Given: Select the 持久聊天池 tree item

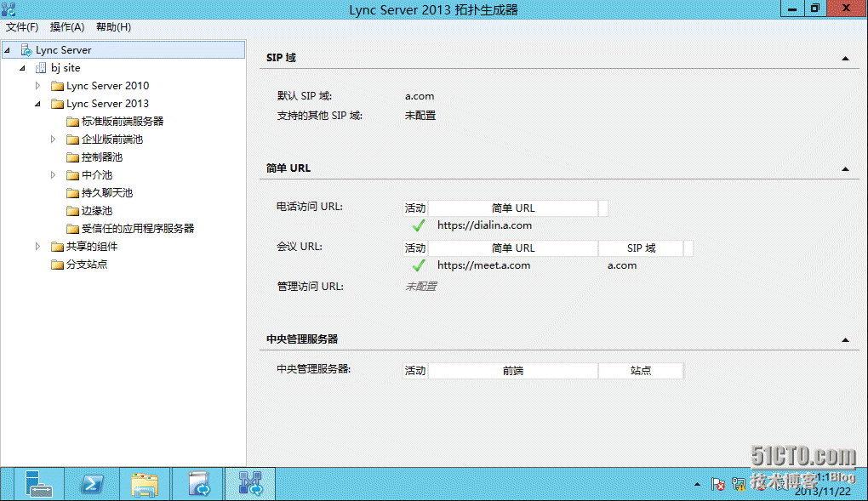Looking at the screenshot, I should [x=107, y=192].
